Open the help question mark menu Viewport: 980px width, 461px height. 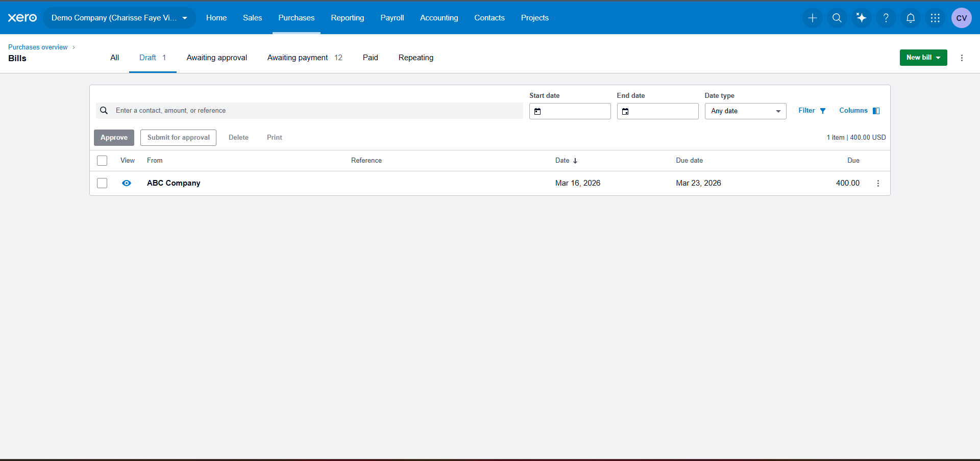[x=886, y=18]
